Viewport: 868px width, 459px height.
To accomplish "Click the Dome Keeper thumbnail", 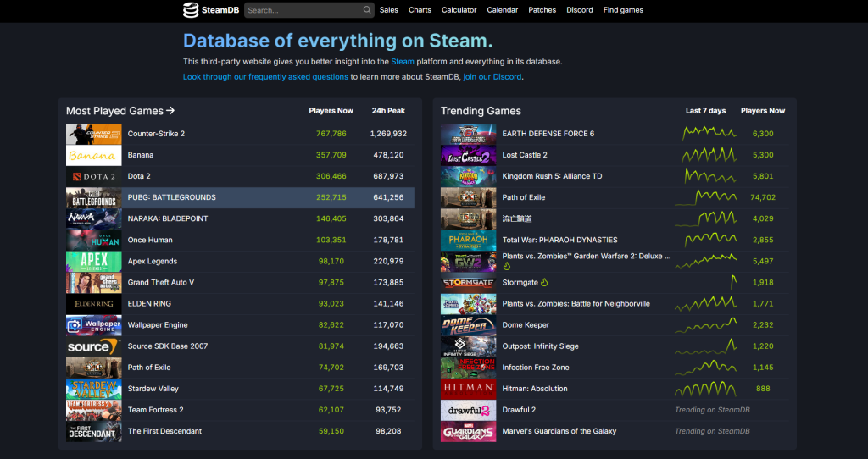I will coord(468,325).
